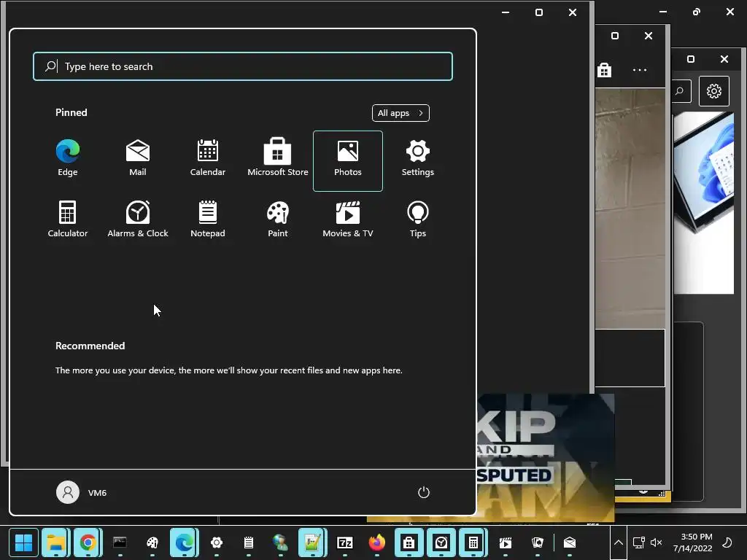Image resolution: width=747 pixels, height=560 pixels.
Task: Open the Tips pinned app
Action: (x=418, y=219)
